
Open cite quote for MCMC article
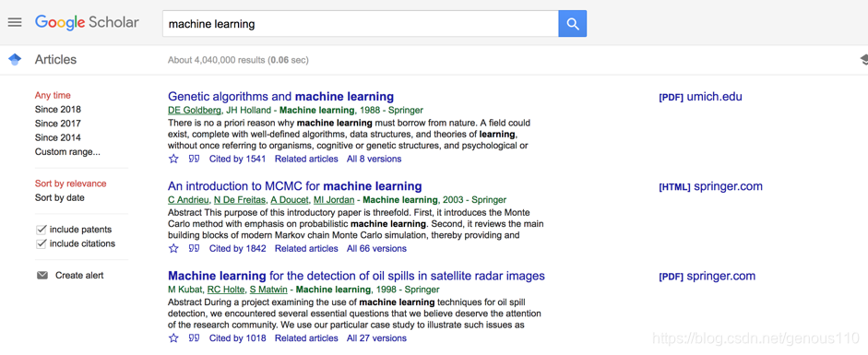pyautogui.click(x=194, y=248)
